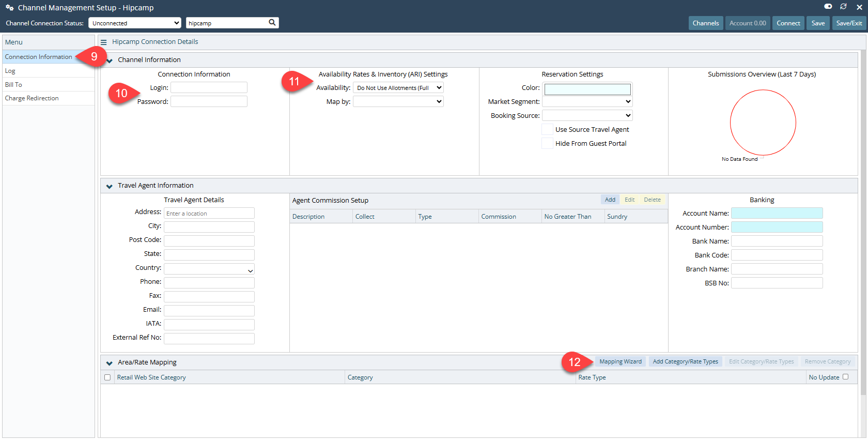Open the Log menu item

click(x=49, y=71)
